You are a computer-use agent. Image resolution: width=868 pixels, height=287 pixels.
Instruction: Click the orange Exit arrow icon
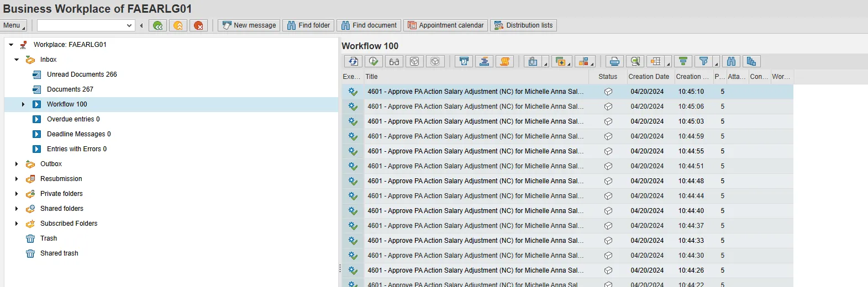[x=178, y=25]
